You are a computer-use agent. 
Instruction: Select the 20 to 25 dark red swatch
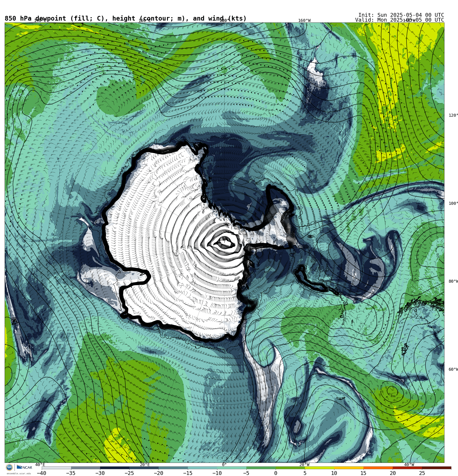pyautogui.click(x=407, y=468)
